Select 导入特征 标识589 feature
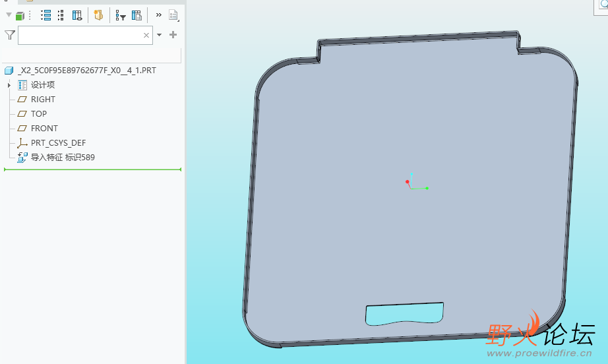The width and height of the screenshot is (608, 364). [63, 158]
